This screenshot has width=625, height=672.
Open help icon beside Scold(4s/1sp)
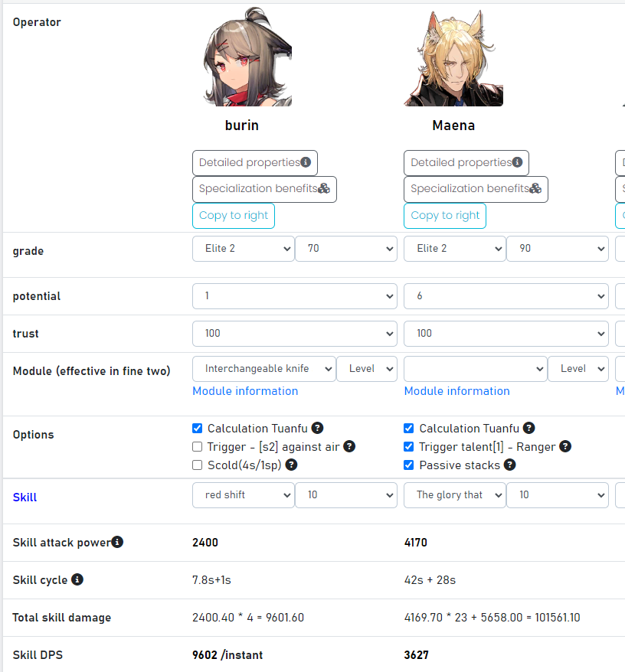coord(291,465)
